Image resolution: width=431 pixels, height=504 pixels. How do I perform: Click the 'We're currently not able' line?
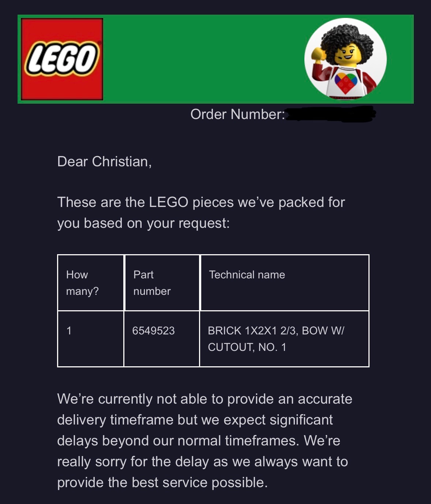point(205,399)
